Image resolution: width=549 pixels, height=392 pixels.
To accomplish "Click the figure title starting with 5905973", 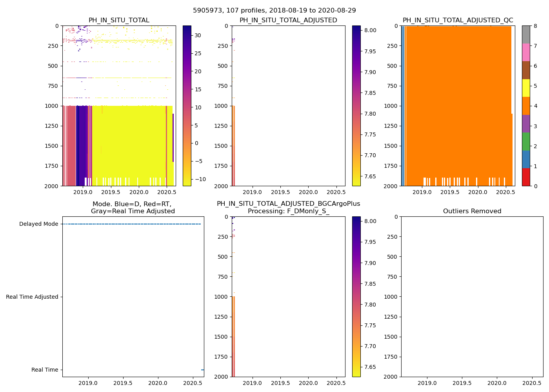I will (x=274, y=11).
